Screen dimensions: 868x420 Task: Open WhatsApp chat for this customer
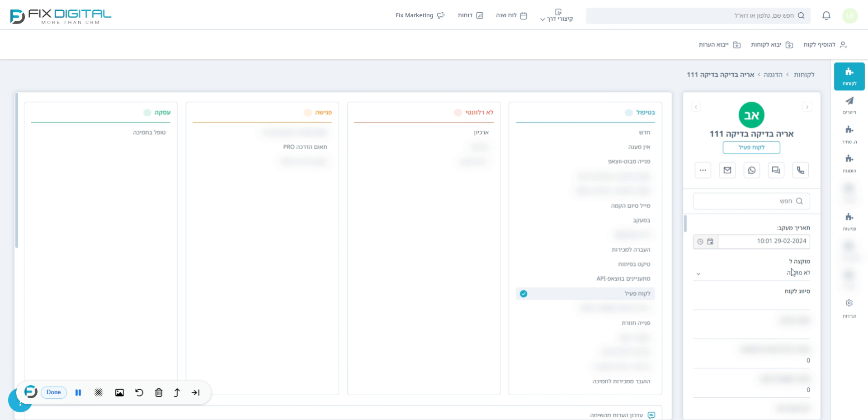[x=751, y=170]
